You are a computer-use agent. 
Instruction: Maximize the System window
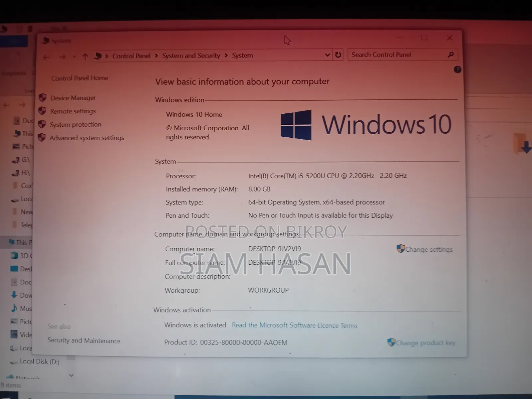(424, 38)
